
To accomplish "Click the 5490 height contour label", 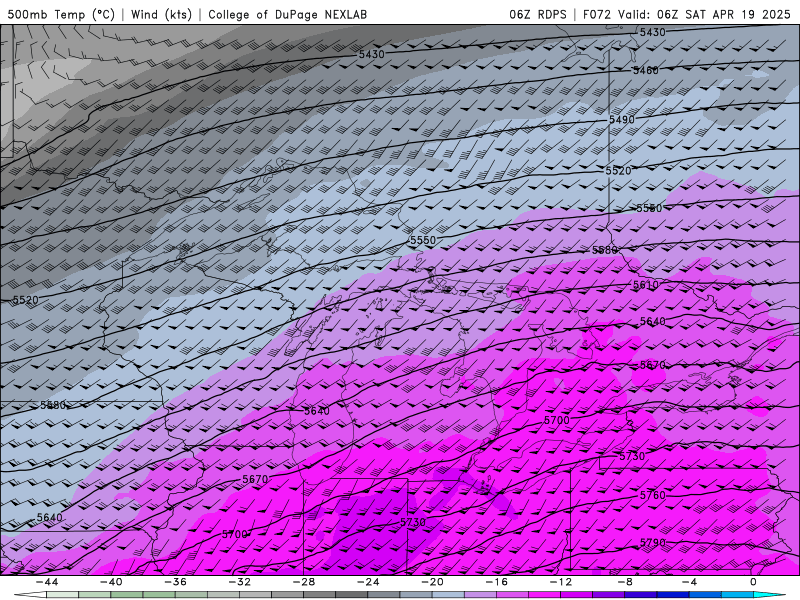I will (x=621, y=120).
